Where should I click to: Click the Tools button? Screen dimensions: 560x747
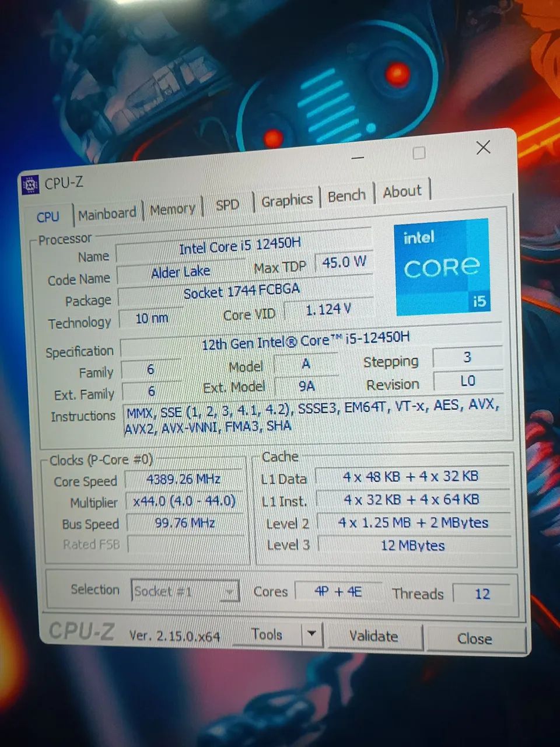267,634
